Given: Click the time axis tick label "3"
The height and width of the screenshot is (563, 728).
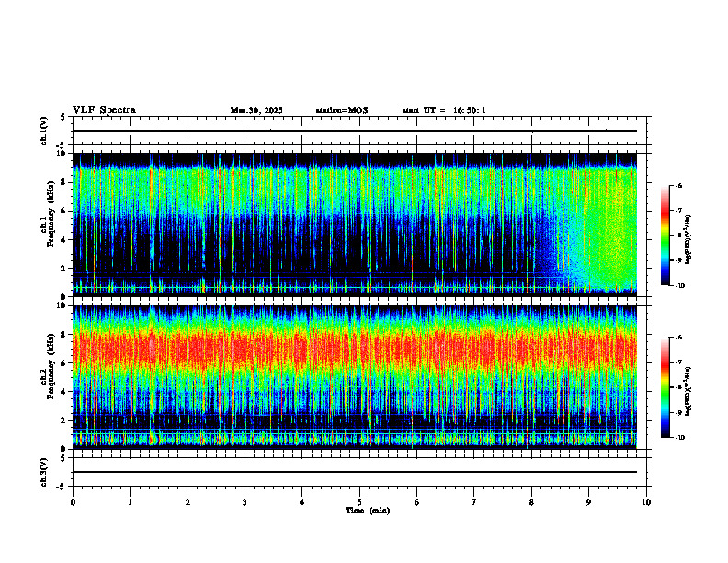Looking at the screenshot, I should (245, 502).
